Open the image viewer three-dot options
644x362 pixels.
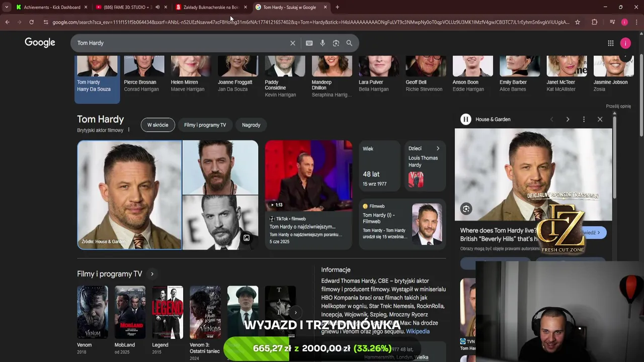pyautogui.click(x=584, y=119)
